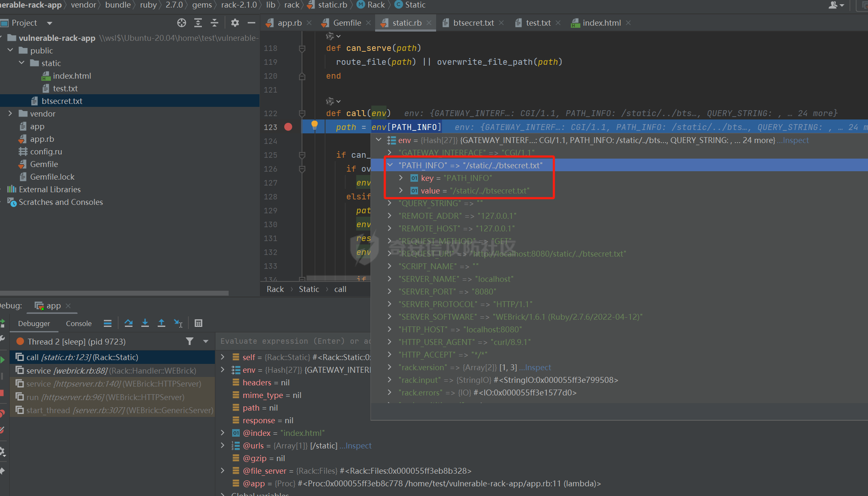The image size is (868, 496).
Task: Click Expand All icon in Project panel
Action: click(x=198, y=23)
